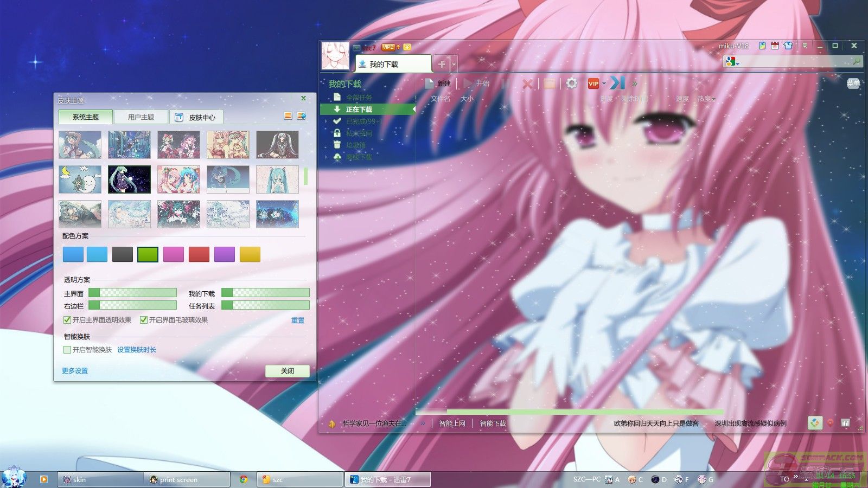The width and height of the screenshot is (868, 488).
Task: Click the red delete X toolbar icon
Action: (527, 84)
